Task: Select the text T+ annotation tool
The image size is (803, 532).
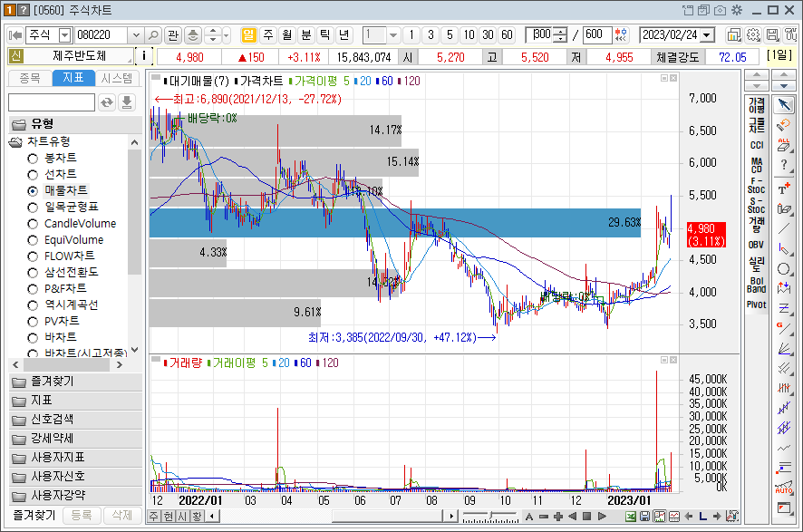Action: click(x=784, y=189)
